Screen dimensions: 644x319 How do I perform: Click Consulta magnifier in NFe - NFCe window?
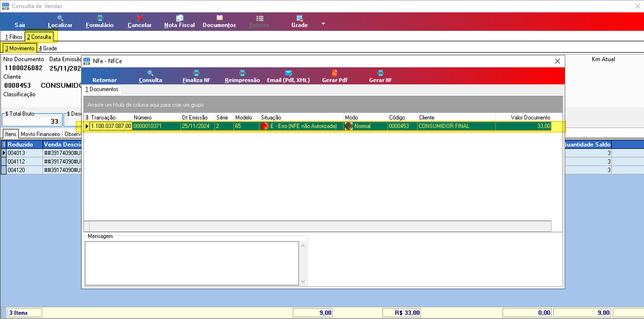[150, 73]
